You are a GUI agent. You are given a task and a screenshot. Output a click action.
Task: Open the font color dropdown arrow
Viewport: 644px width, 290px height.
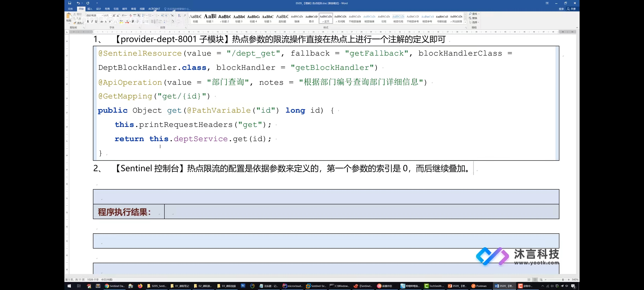(130, 21)
